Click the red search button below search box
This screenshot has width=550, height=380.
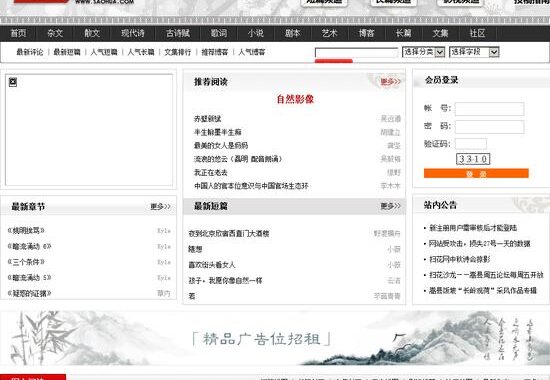click(x=334, y=61)
